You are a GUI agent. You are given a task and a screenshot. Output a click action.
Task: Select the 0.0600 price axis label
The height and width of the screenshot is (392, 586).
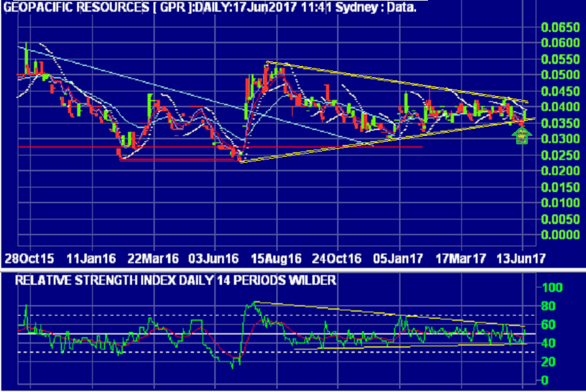coord(561,43)
